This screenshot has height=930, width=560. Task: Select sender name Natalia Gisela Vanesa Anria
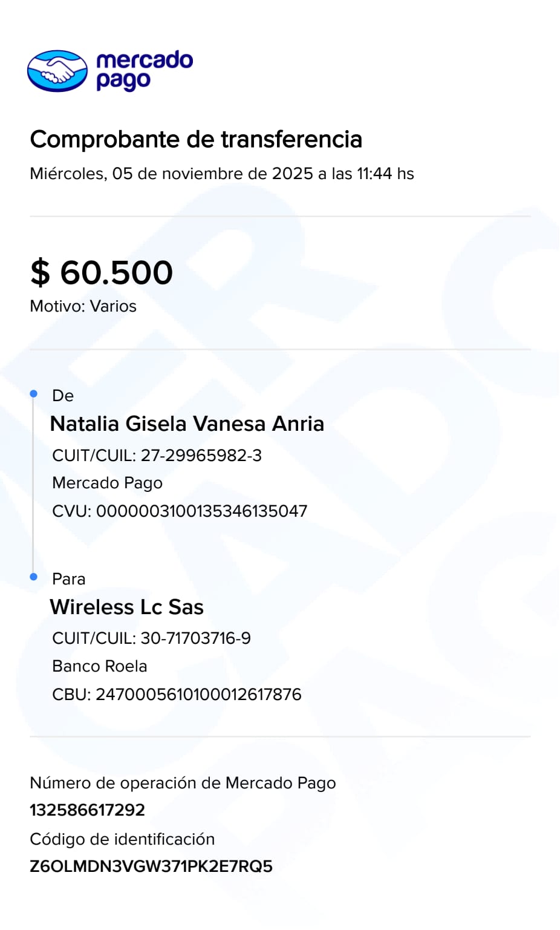click(187, 424)
